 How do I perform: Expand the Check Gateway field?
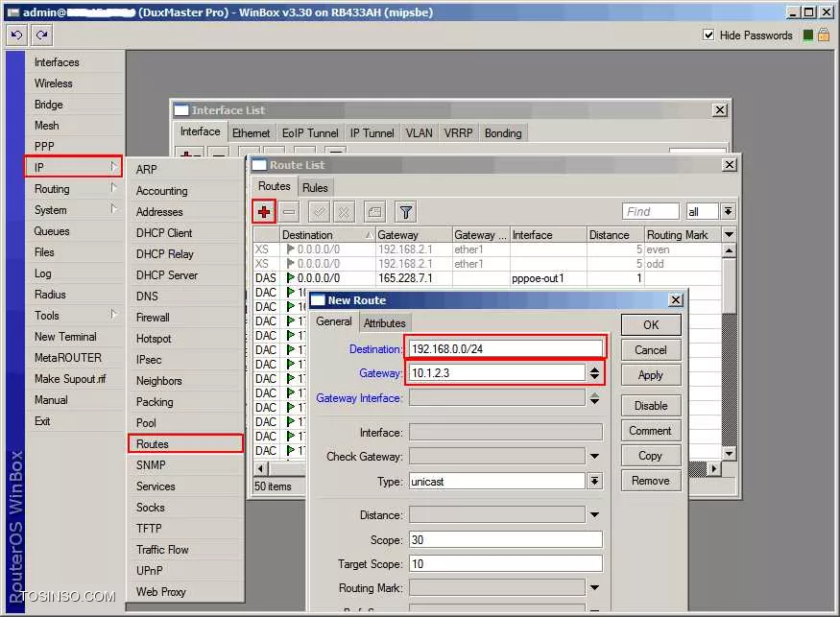(594, 457)
